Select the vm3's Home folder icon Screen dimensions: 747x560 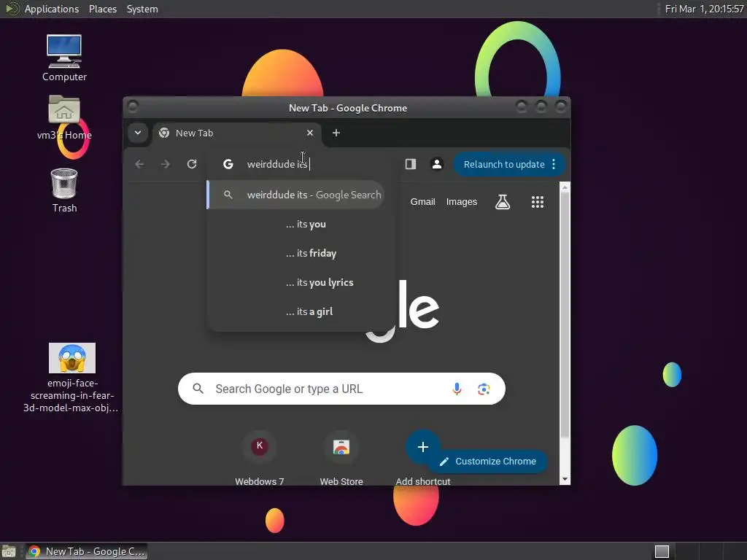click(x=64, y=109)
